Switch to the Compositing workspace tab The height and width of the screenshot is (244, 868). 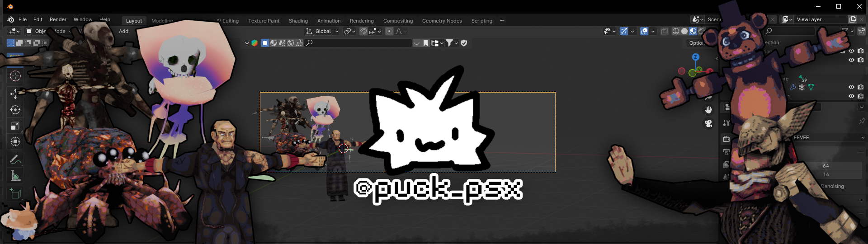pyautogui.click(x=398, y=21)
